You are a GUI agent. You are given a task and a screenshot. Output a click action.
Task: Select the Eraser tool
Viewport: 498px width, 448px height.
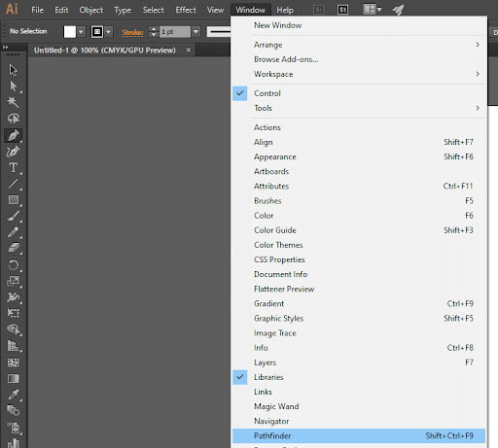[14, 248]
